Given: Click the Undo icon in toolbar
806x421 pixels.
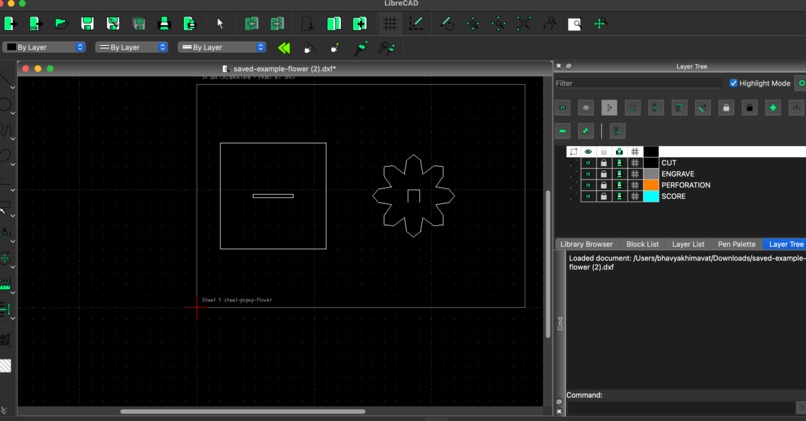Looking at the screenshot, I should [x=251, y=24].
